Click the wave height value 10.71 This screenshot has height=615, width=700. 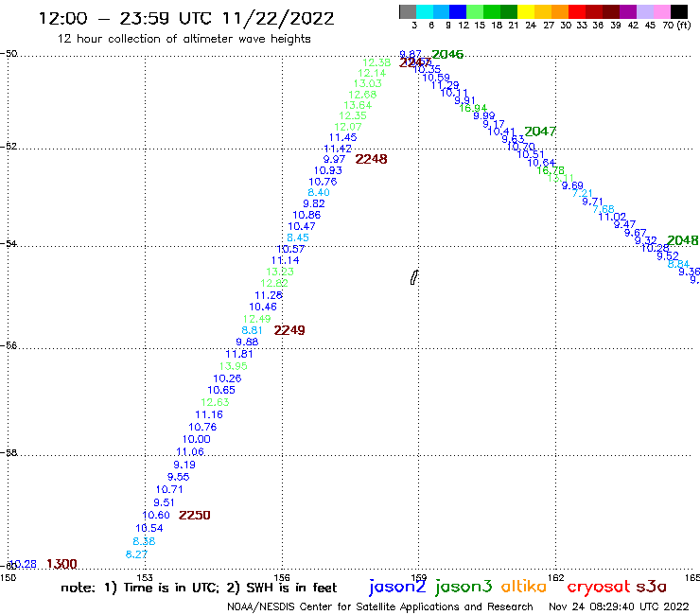tap(169, 489)
